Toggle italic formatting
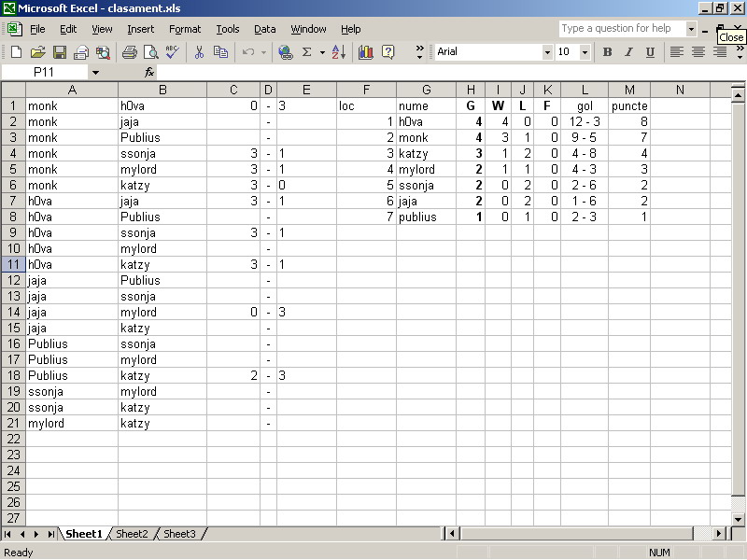Image resolution: width=747 pixels, height=560 pixels. (x=628, y=52)
